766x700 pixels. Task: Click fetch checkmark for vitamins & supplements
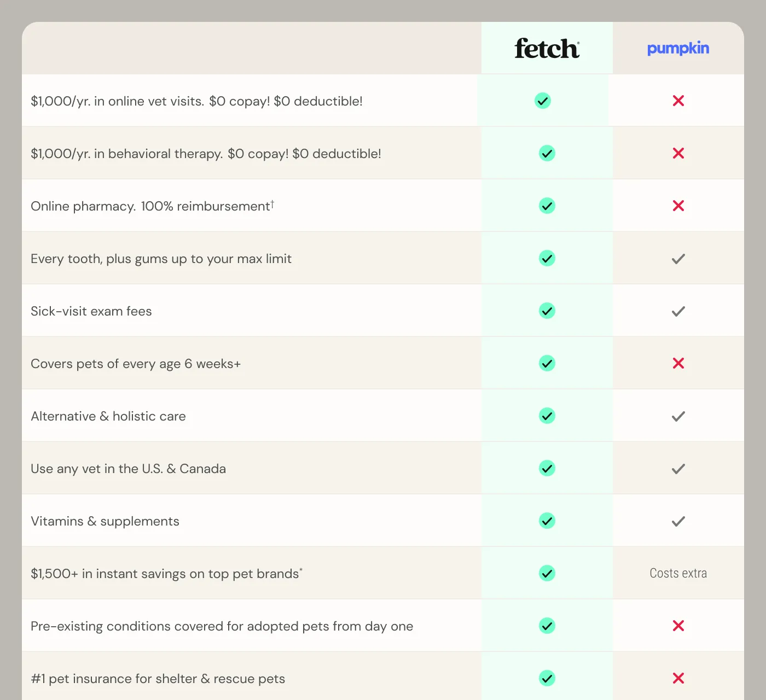click(x=547, y=521)
